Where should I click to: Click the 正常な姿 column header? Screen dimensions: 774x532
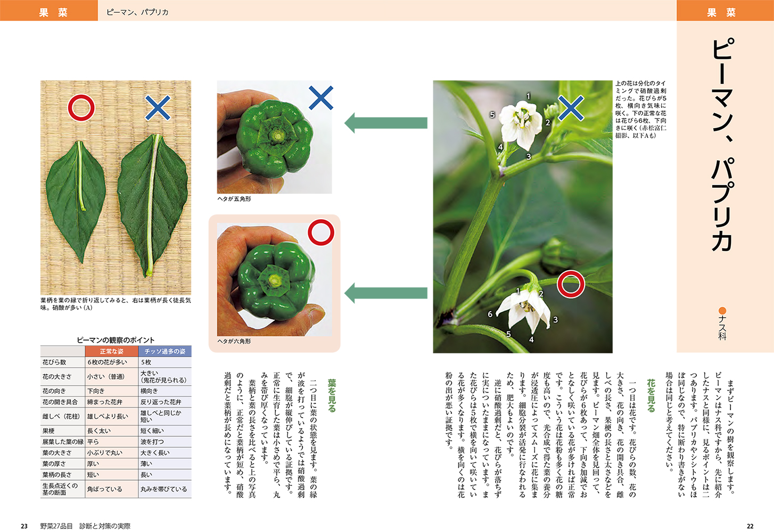point(112,352)
